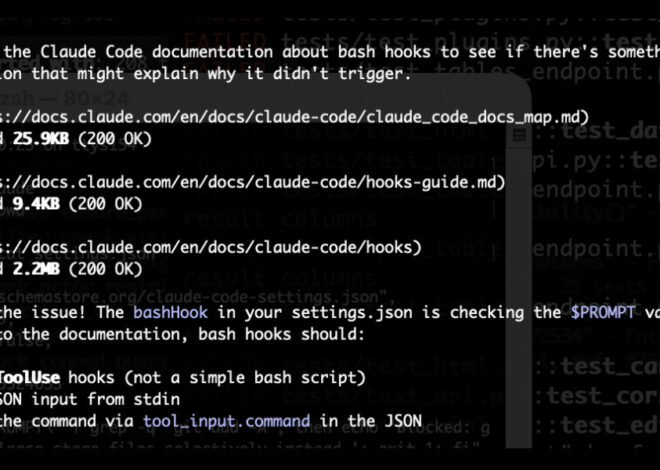This screenshot has width=660, height=470.
Task: Click the highlighted tool_input.command text
Action: pos(226,421)
